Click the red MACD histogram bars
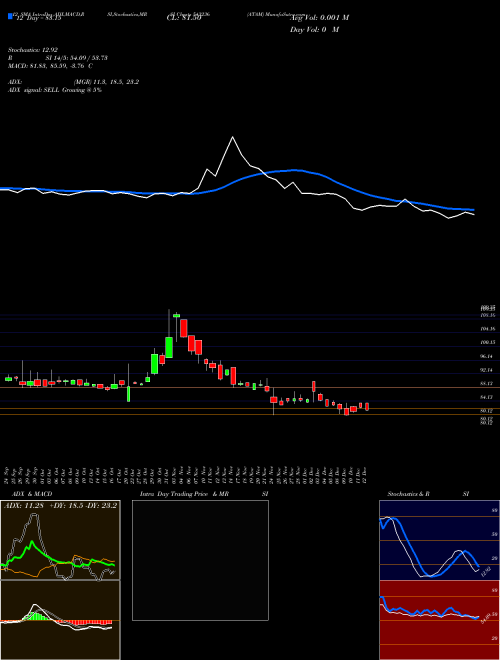The width and height of the screenshot is (500, 660). 84,622
